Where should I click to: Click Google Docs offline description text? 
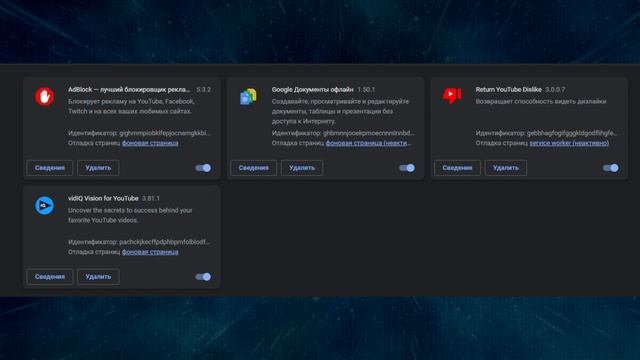[340, 111]
